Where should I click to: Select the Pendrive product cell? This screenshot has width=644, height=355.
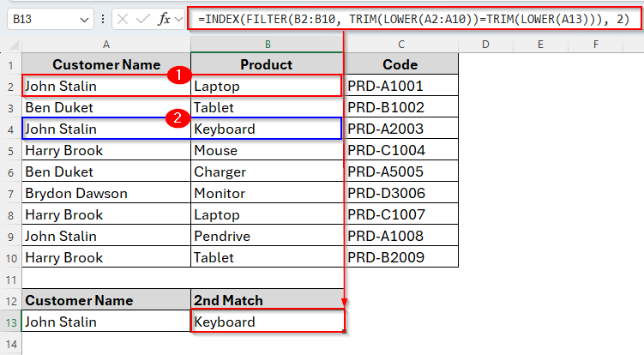pos(267,236)
